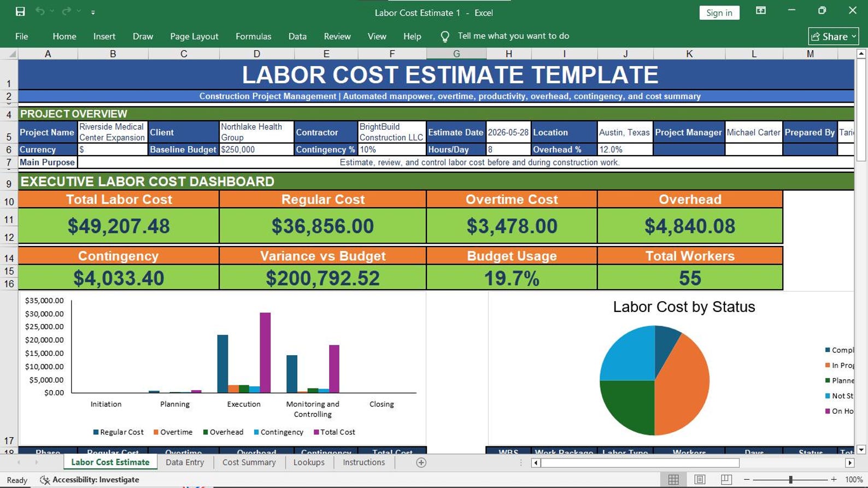Click the Austin, Texas location cell
The height and width of the screenshot is (488, 868).
[625, 132]
